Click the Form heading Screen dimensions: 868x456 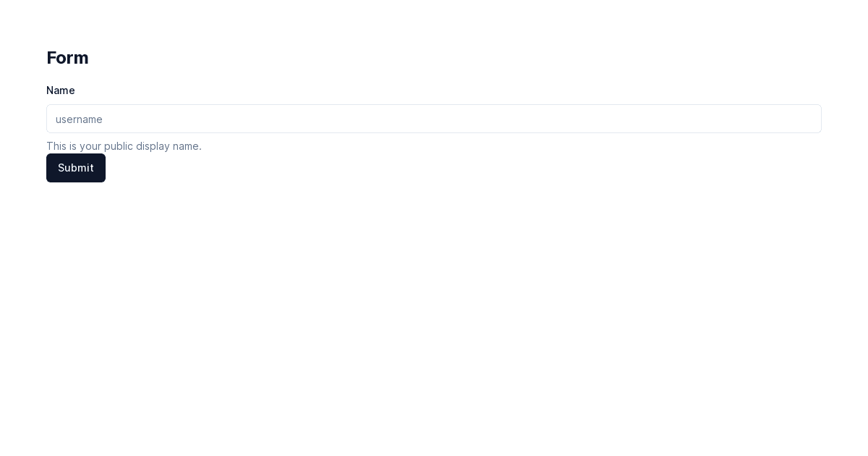click(67, 58)
